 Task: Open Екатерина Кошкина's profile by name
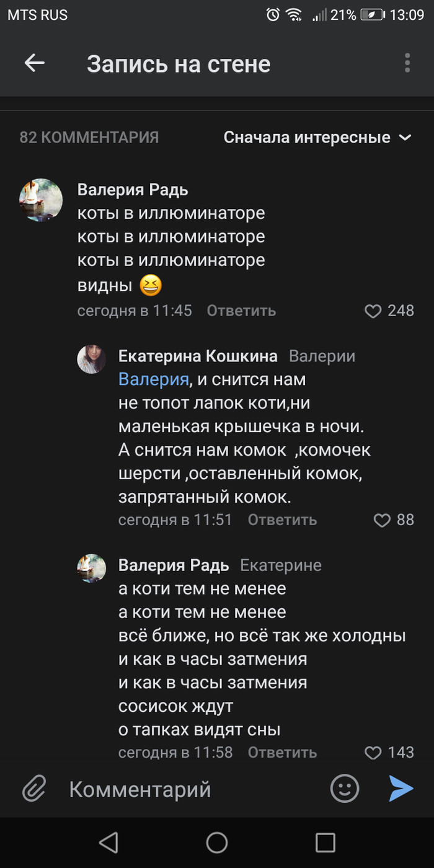tap(198, 356)
